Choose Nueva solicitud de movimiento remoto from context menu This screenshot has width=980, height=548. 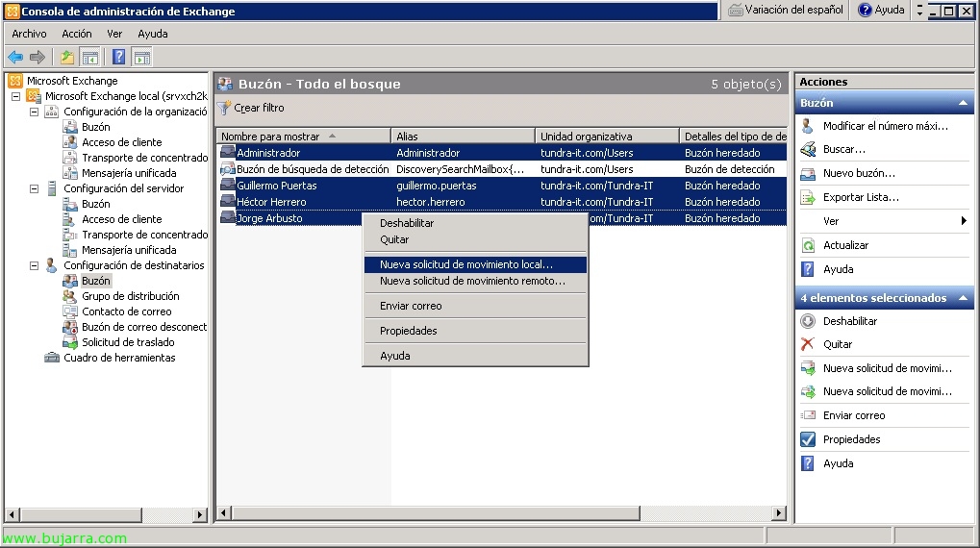(x=475, y=281)
